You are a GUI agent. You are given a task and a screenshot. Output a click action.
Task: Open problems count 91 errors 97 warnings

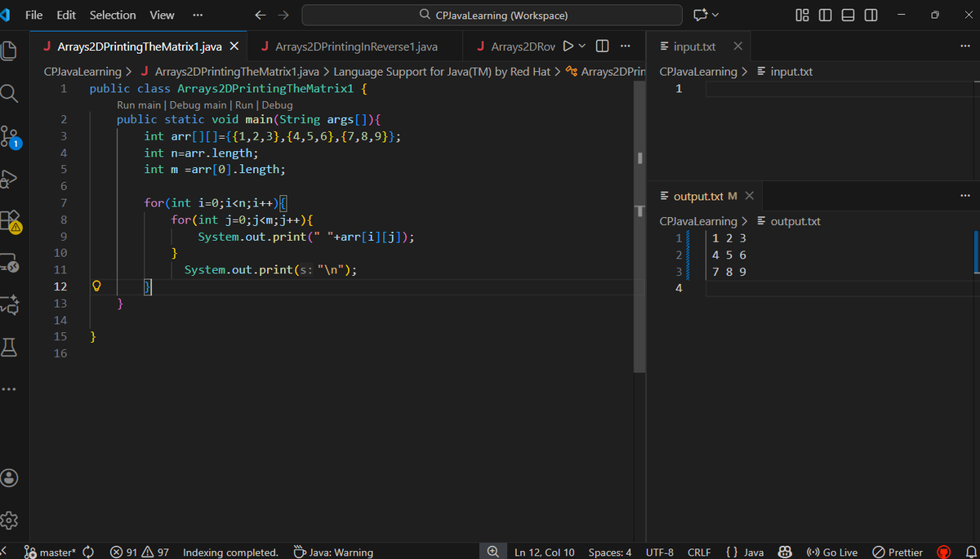pyautogui.click(x=139, y=552)
